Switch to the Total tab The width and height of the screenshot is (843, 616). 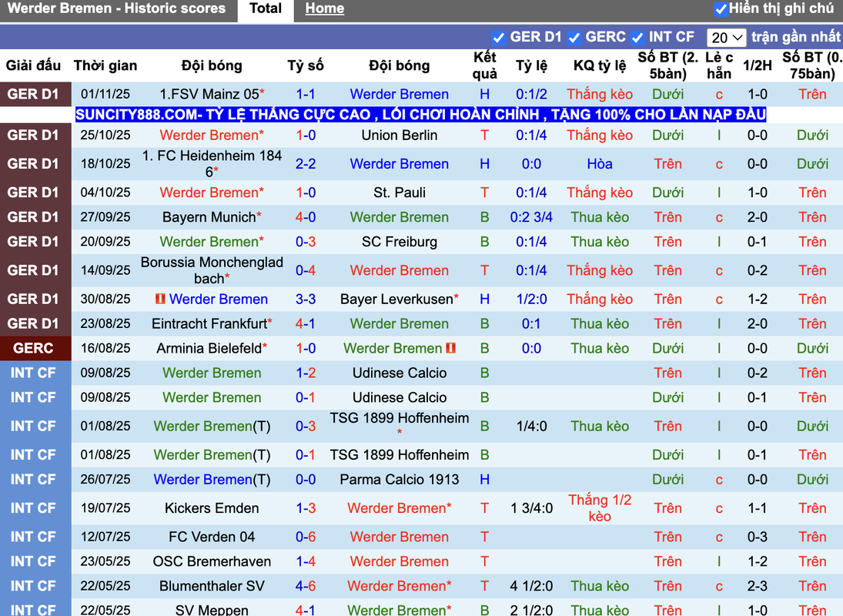(266, 8)
